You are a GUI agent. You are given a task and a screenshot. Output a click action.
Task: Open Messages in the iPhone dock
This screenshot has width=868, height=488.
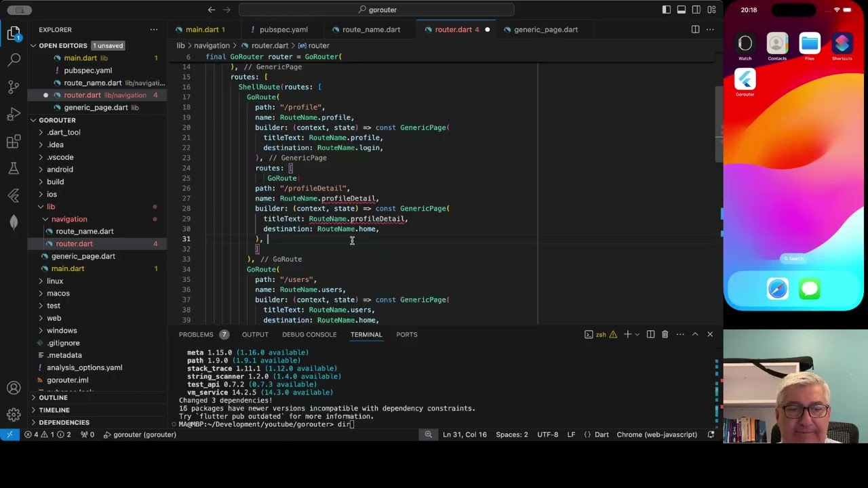(810, 289)
